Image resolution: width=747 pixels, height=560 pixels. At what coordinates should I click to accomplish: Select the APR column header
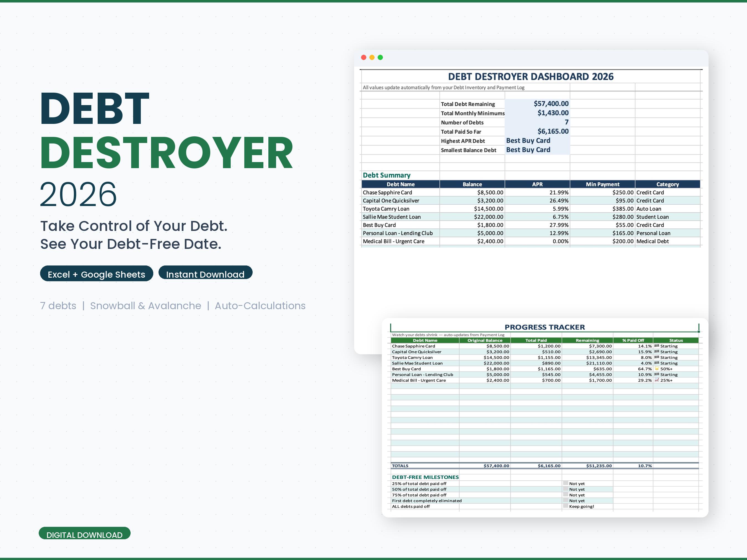[x=537, y=184]
